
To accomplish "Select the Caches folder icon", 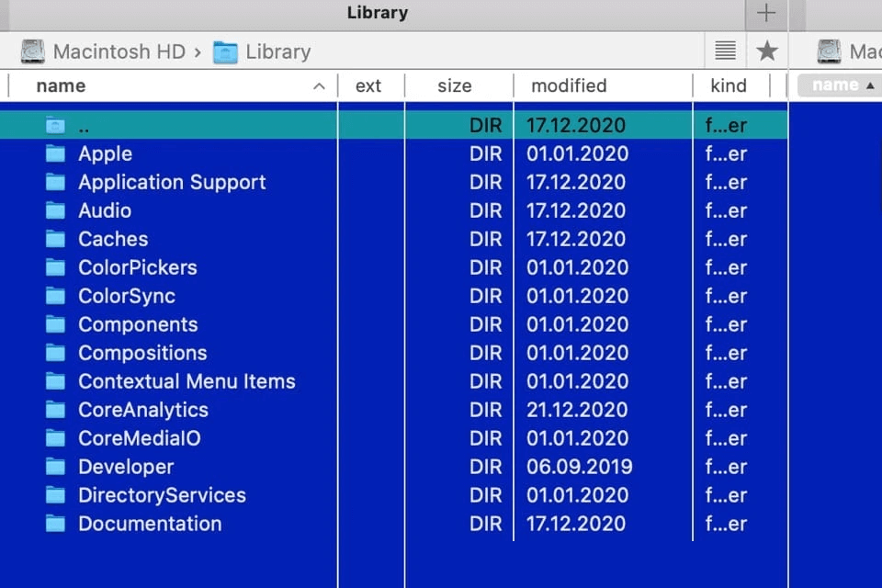I will (x=55, y=239).
